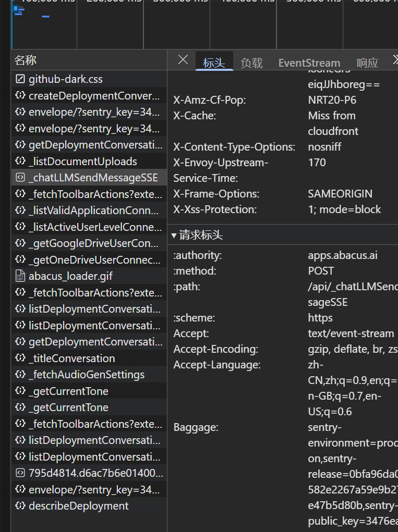The height and width of the screenshot is (532, 398).
Task: Click the script icon beside 795d4814.d6ac7b6e01400
Action: (20, 473)
